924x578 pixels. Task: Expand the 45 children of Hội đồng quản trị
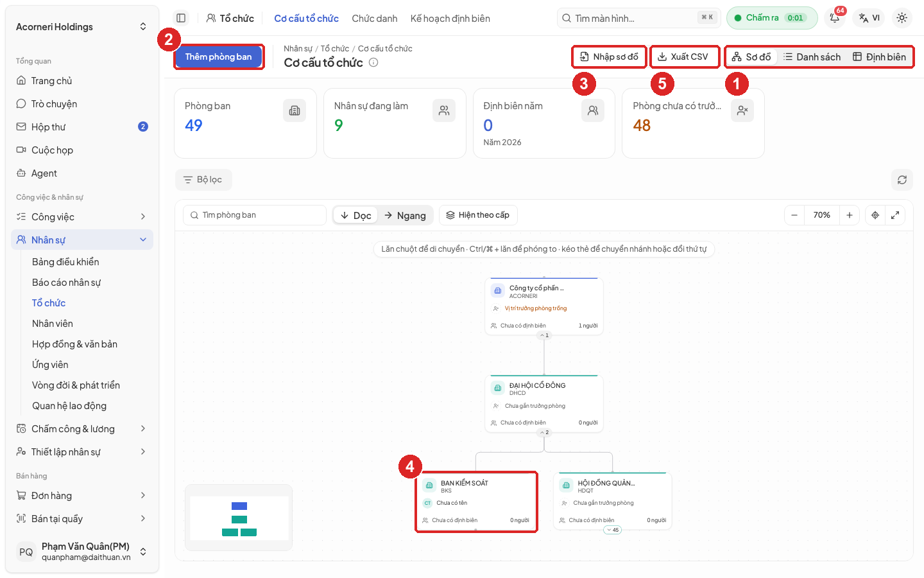(x=612, y=530)
